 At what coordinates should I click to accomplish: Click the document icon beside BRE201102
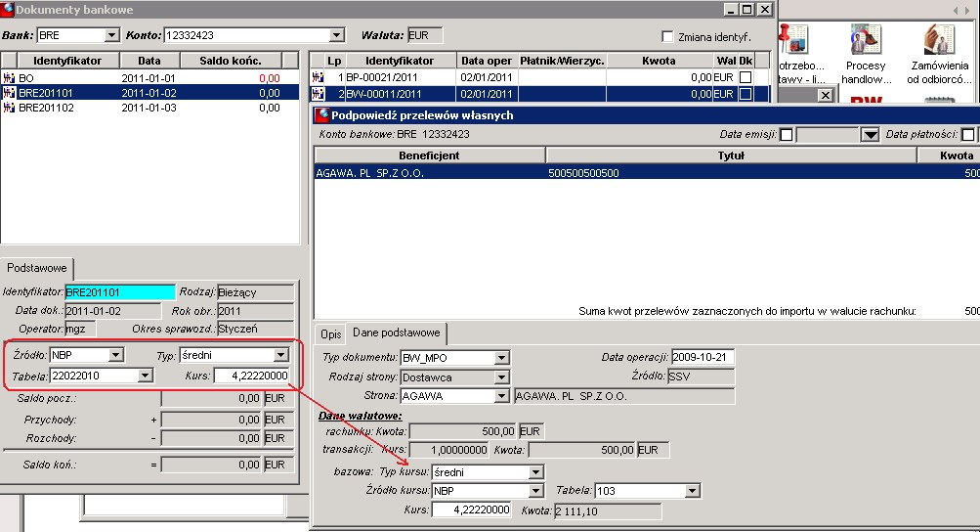click(9, 108)
